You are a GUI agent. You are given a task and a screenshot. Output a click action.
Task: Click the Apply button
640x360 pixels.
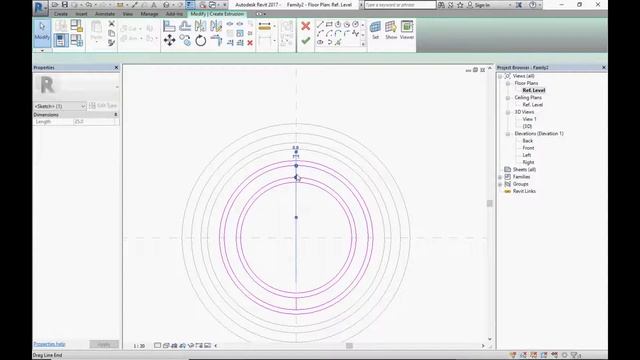(x=104, y=344)
